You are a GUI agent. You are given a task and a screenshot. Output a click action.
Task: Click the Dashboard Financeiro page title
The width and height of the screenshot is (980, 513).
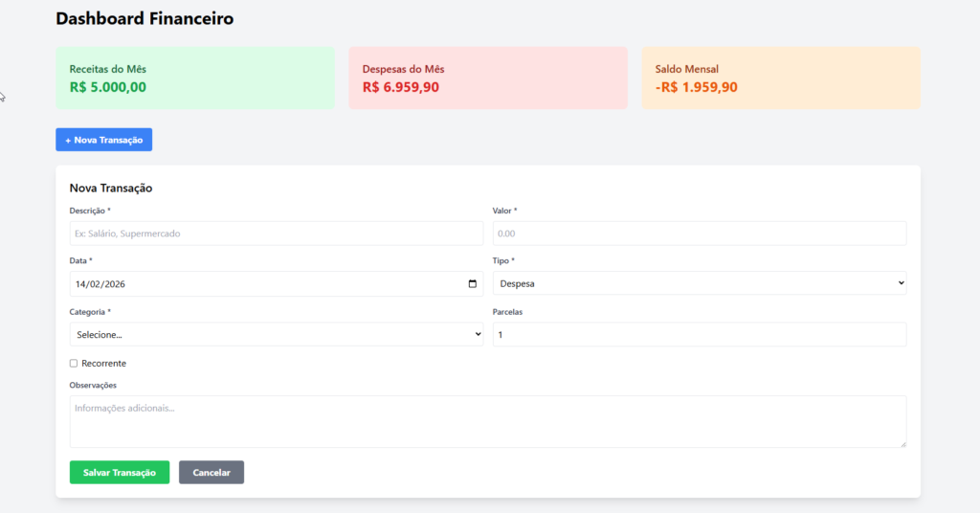(145, 18)
